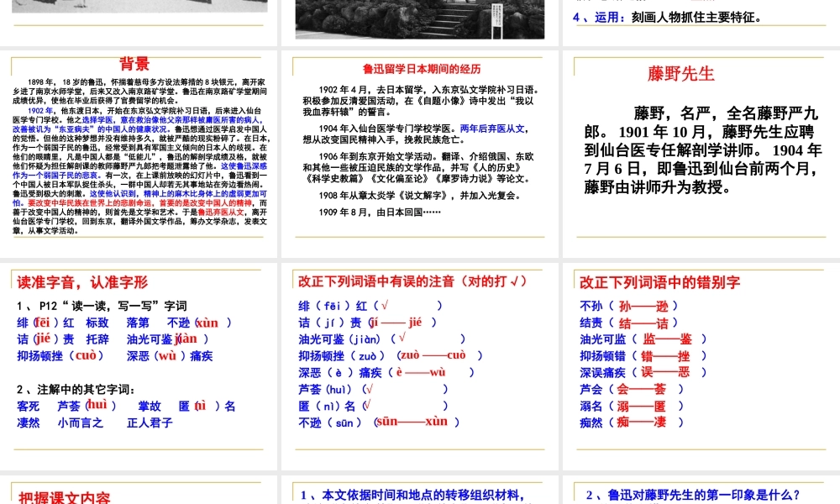The height and width of the screenshot is (504, 840).
Task: Click the line 1908年从章太炎学《说文解字》
Action: 420,196
